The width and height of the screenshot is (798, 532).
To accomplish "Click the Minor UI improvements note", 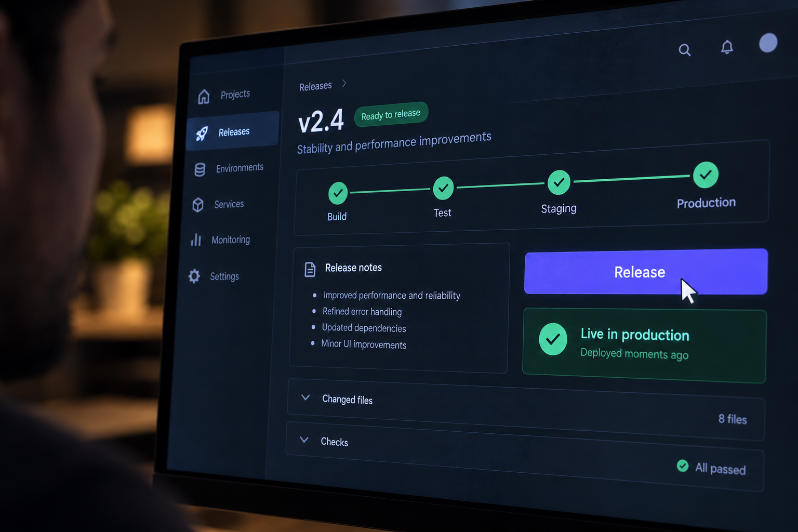I will [x=364, y=344].
